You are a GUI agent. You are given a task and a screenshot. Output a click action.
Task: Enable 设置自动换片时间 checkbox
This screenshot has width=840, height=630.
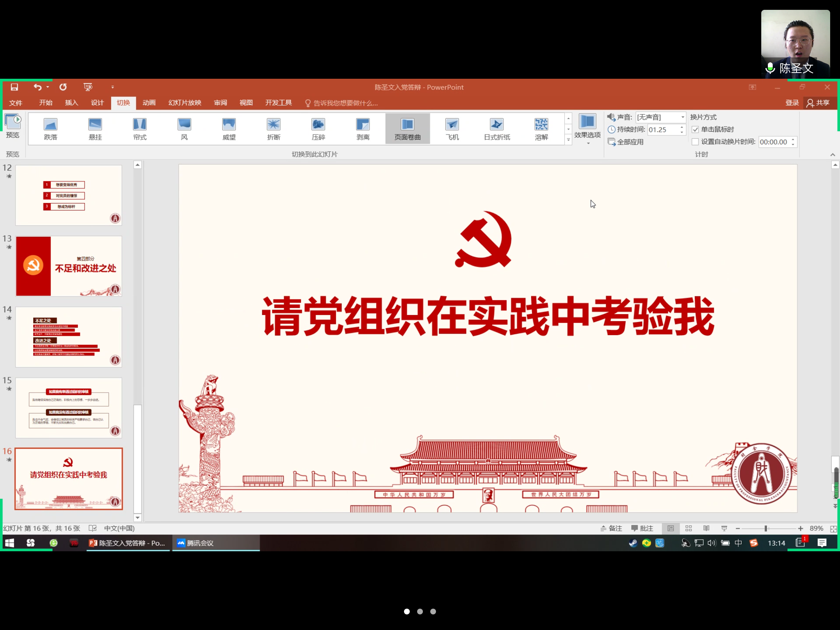[695, 142]
